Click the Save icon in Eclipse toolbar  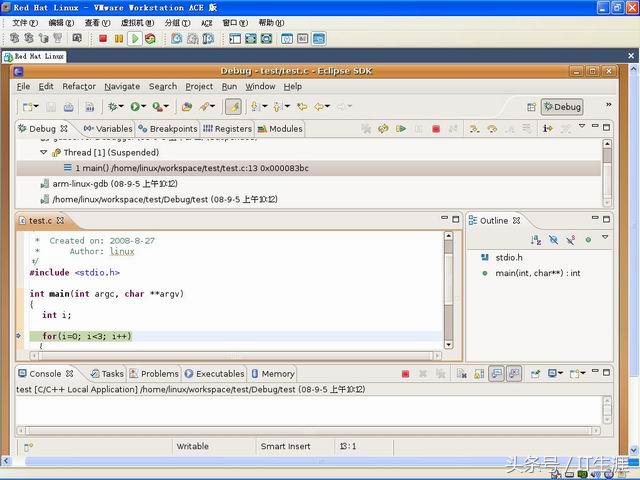click(x=51, y=107)
